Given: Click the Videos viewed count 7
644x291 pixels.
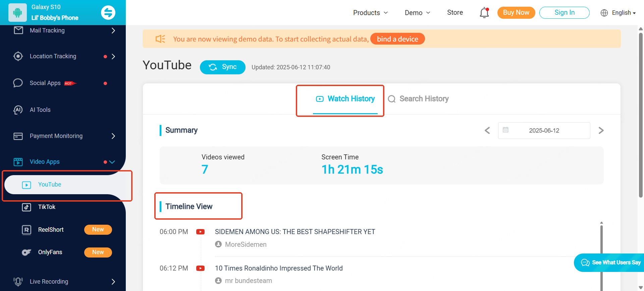Looking at the screenshot, I should coord(205,169).
